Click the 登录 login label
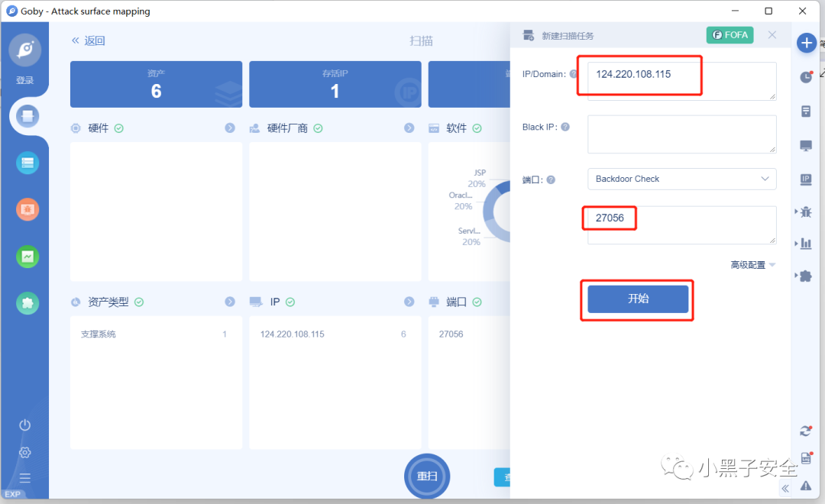 24,80
